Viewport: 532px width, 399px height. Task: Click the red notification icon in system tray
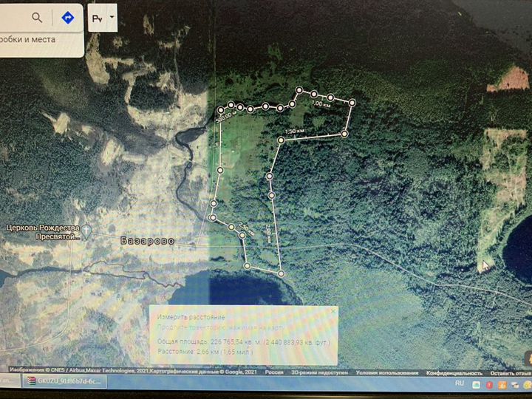click(489, 385)
